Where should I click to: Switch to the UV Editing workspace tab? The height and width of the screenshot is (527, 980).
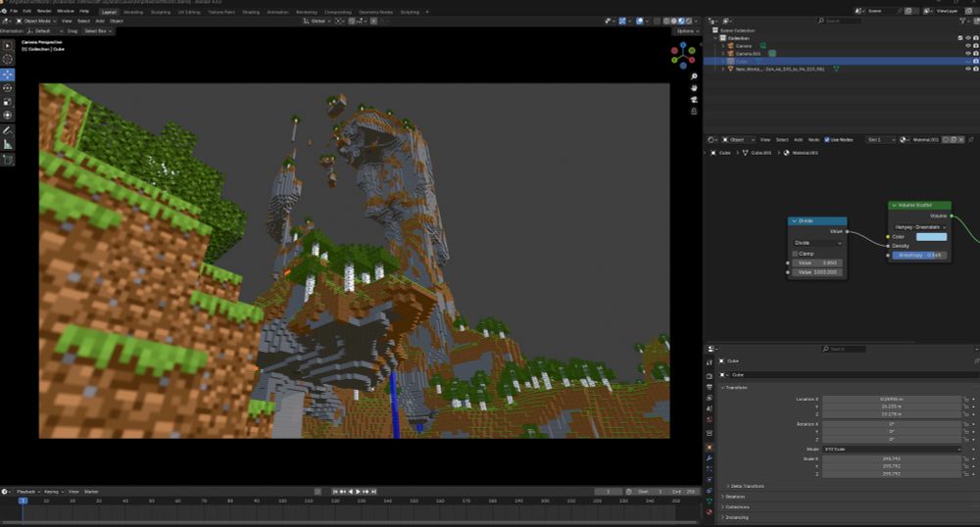pos(189,12)
